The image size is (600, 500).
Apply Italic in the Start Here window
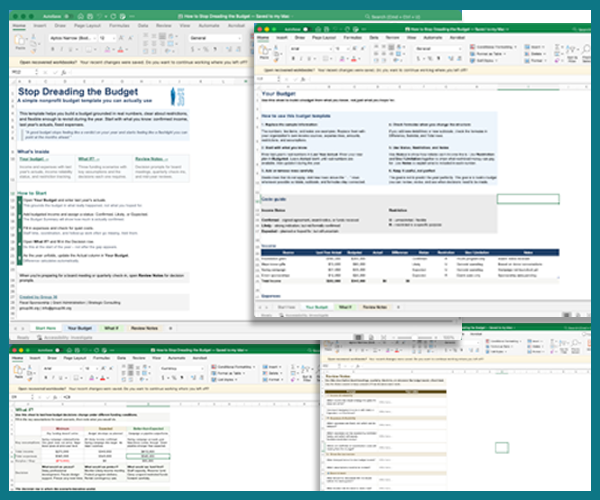tap(62, 49)
